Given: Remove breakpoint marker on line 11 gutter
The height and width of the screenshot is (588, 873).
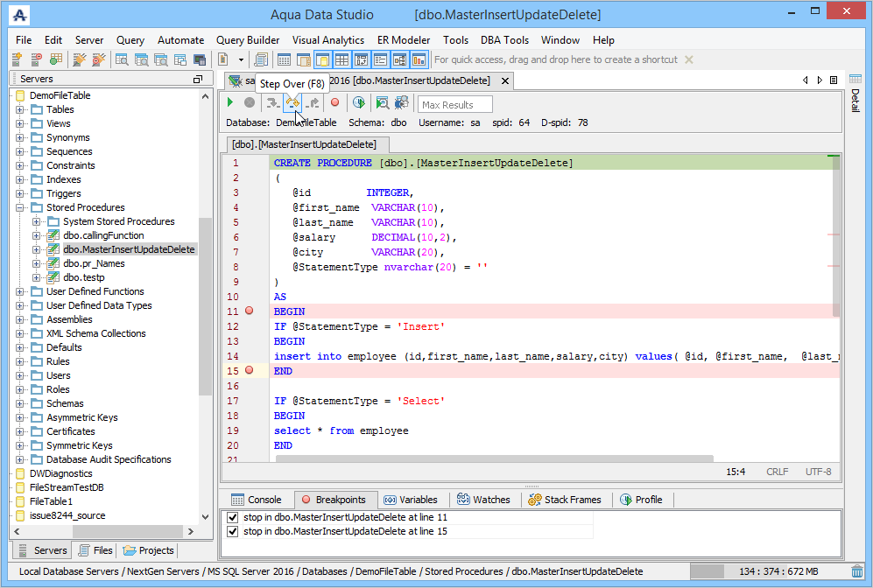Looking at the screenshot, I should pyautogui.click(x=250, y=311).
